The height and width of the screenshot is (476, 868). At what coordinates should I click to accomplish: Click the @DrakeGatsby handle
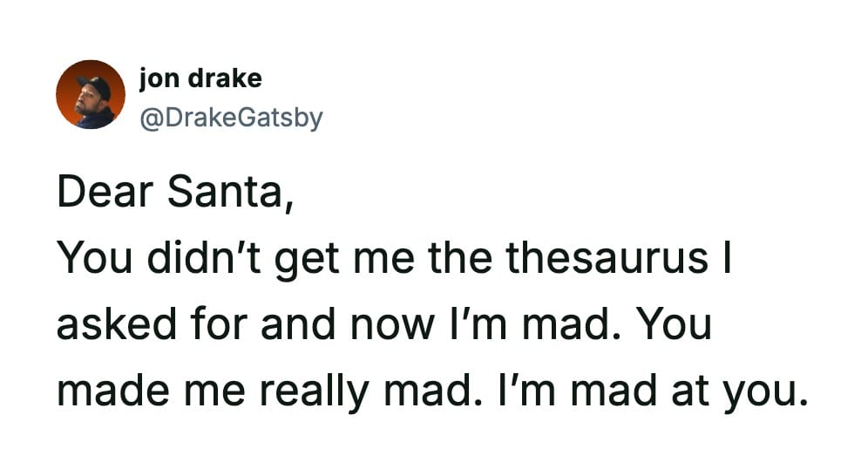coord(230,117)
